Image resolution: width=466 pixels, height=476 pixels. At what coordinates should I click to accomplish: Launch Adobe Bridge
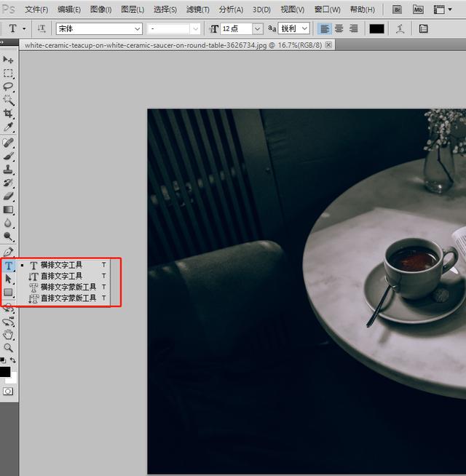coord(397,9)
